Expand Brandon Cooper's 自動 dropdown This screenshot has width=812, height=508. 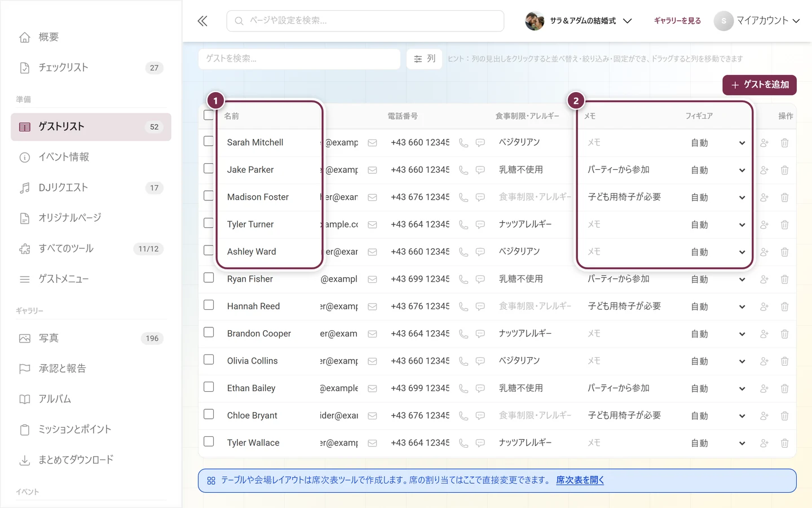pos(718,334)
